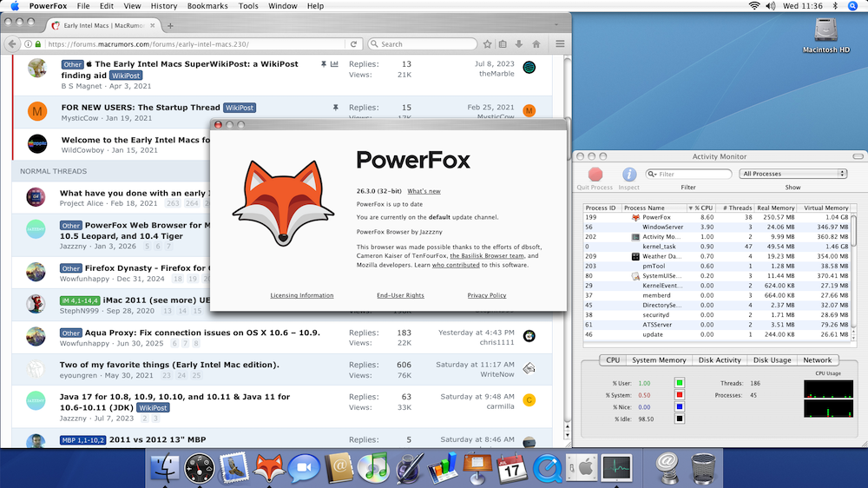This screenshot has width=868, height=488.
Task: Click the browser Search field
Action: [423, 43]
